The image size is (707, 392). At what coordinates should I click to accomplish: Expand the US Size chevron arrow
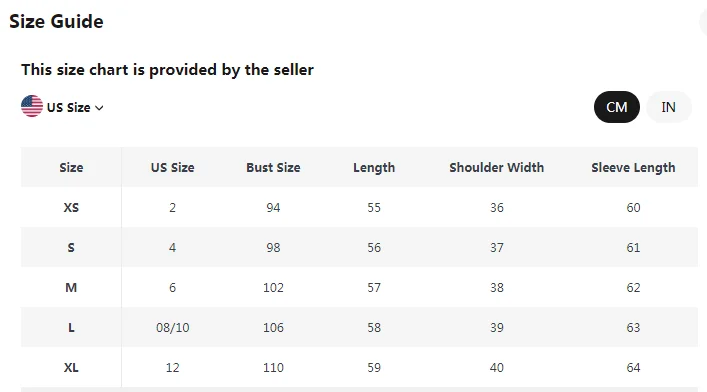pyautogui.click(x=100, y=108)
